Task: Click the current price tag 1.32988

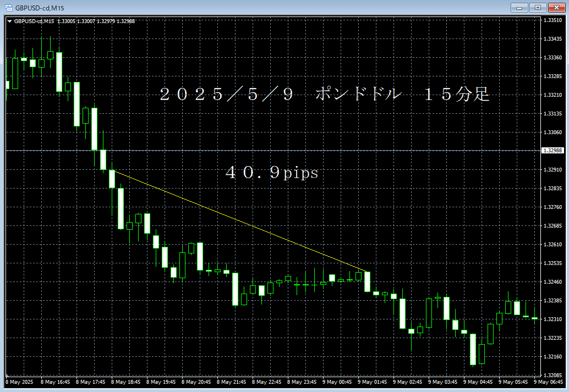Action: click(552, 151)
